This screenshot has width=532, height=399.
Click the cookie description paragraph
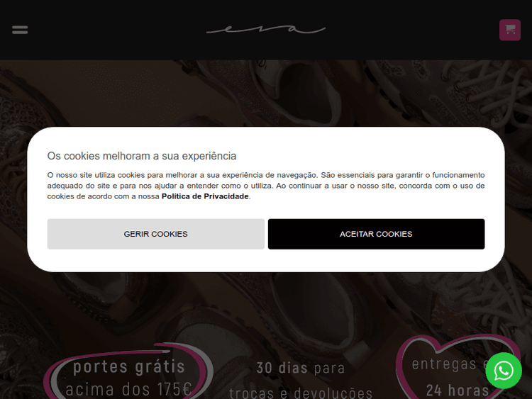click(x=266, y=186)
